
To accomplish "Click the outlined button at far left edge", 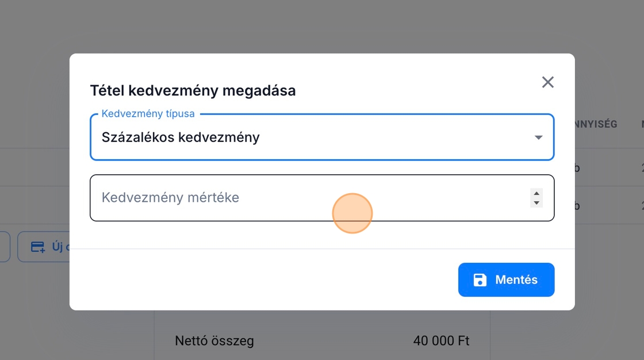I will [x=5, y=247].
